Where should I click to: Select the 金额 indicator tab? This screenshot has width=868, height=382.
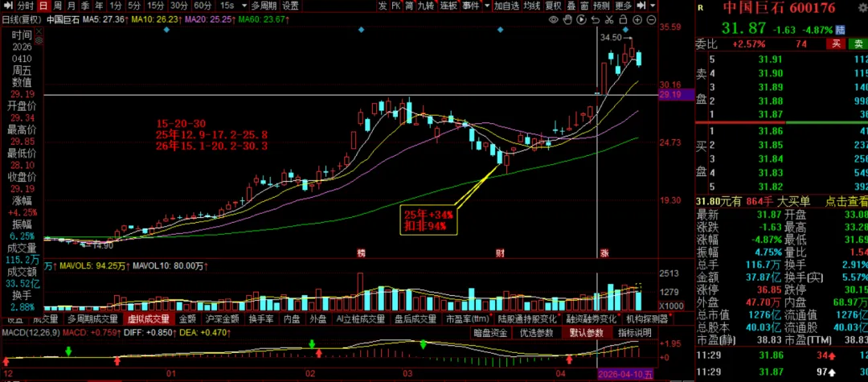(188, 319)
